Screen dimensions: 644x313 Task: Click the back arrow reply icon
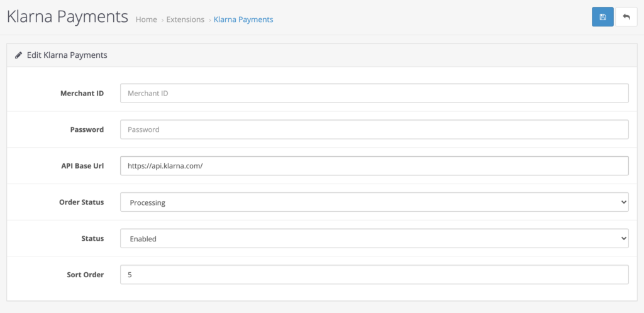click(626, 17)
